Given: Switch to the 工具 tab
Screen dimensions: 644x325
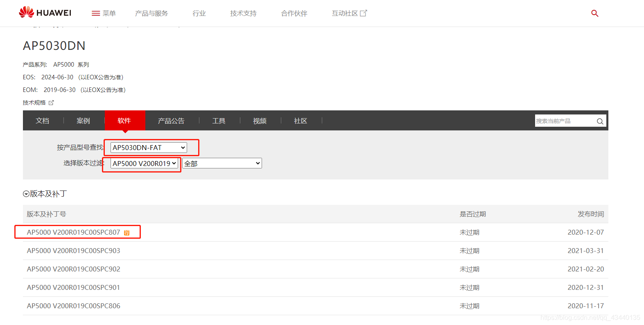Looking at the screenshot, I should pyautogui.click(x=219, y=121).
